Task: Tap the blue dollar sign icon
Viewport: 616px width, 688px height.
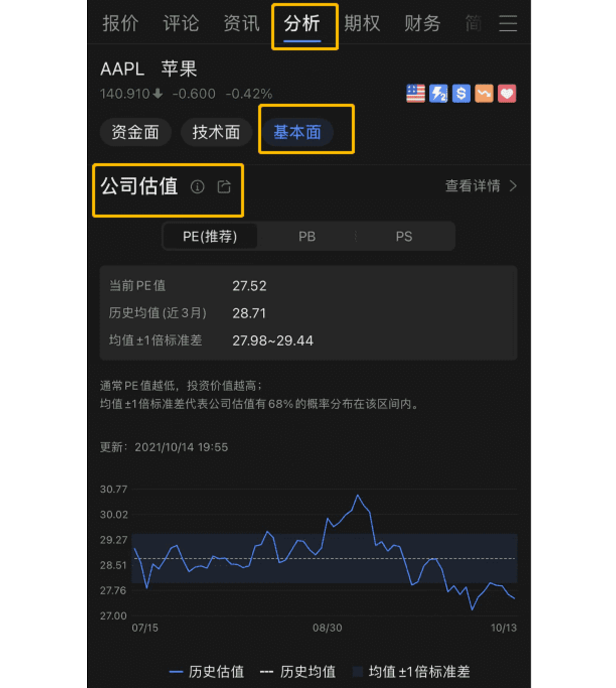Action: pyautogui.click(x=461, y=93)
